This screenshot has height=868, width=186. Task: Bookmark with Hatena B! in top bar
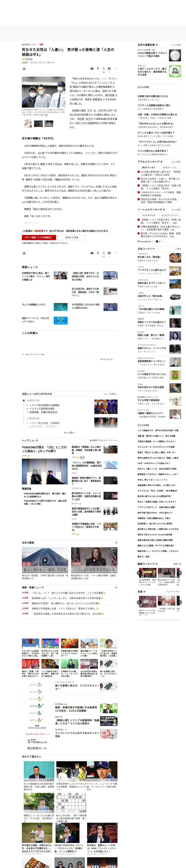point(109,68)
